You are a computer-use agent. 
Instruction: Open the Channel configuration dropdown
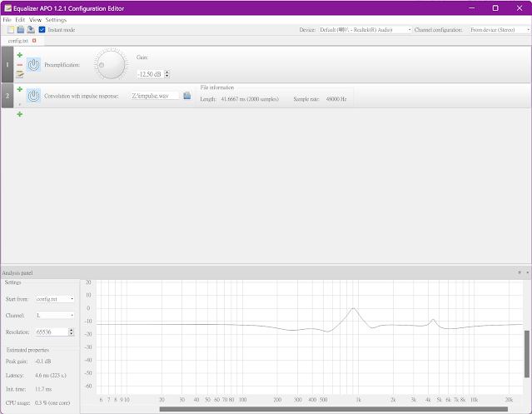point(500,30)
